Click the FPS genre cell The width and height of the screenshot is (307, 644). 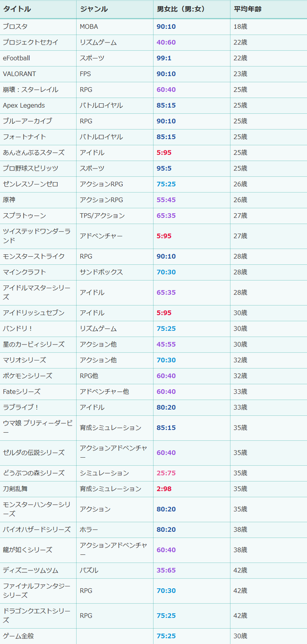click(x=115, y=74)
